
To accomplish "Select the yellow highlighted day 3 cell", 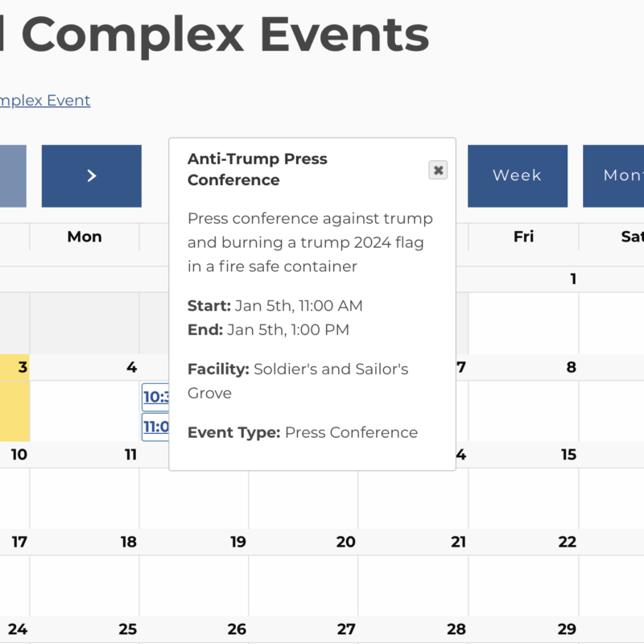I will [14, 398].
